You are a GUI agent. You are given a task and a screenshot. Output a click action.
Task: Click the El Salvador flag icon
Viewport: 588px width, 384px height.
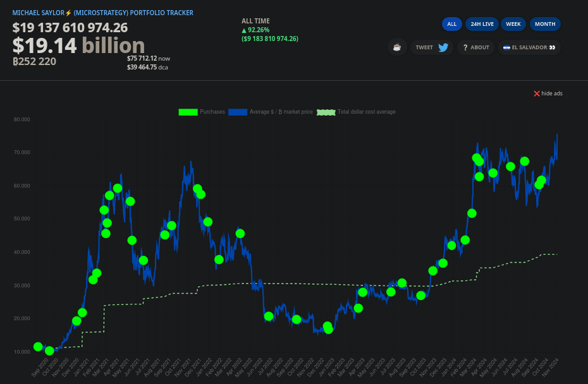(x=506, y=47)
